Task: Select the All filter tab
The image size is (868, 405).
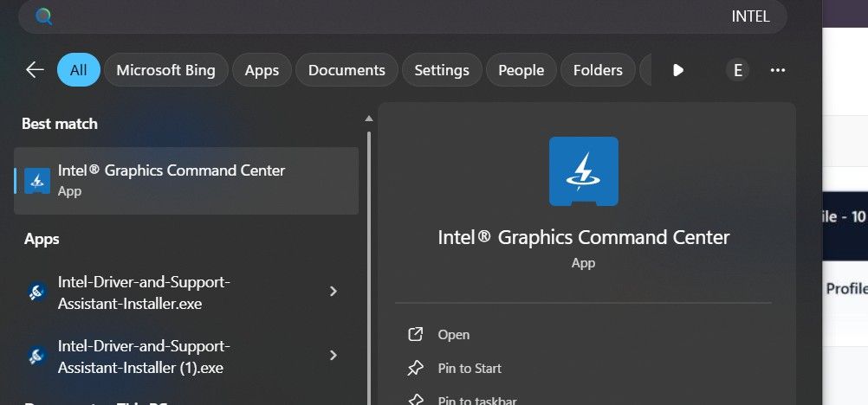Action: point(79,70)
